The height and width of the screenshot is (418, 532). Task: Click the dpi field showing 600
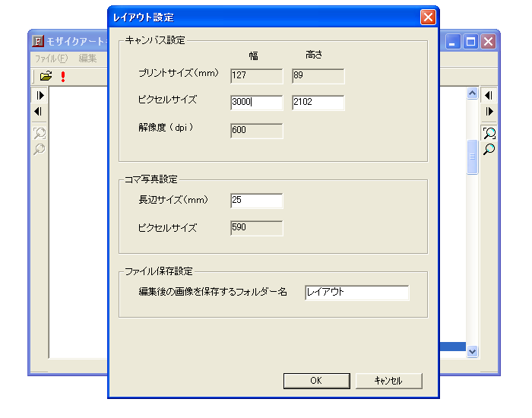[257, 131]
